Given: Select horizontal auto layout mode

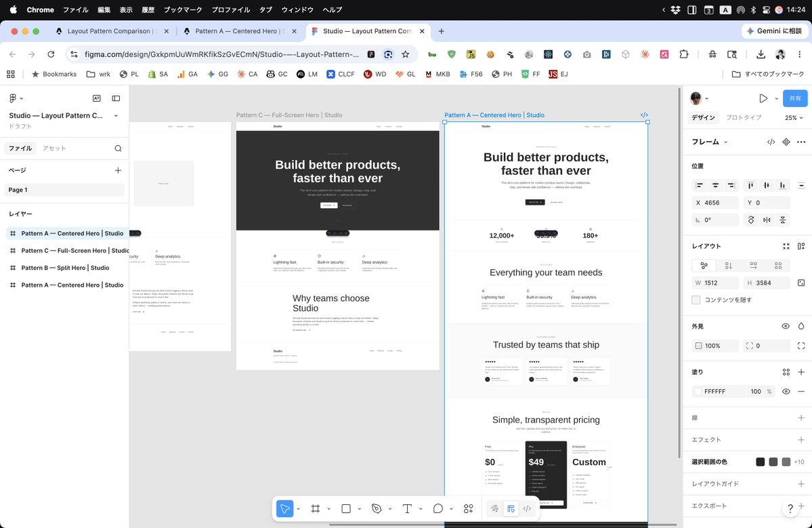Looking at the screenshot, I should (754, 266).
